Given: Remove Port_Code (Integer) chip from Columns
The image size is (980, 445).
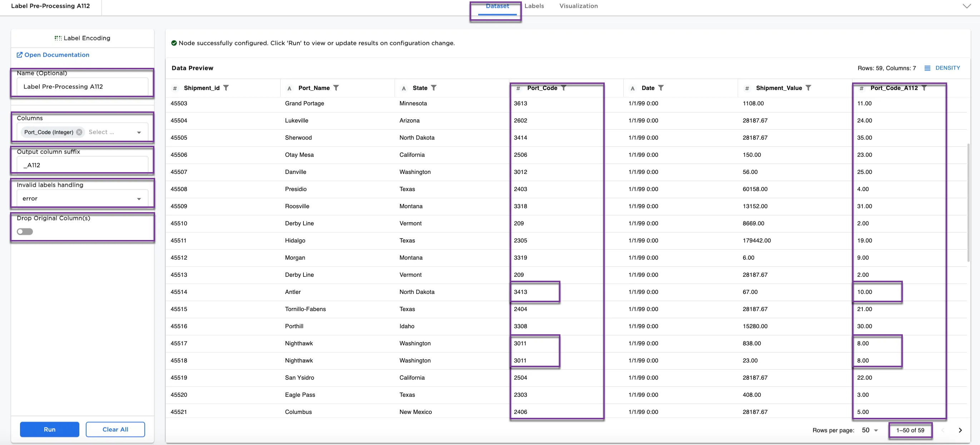Looking at the screenshot, I should pos(79,132).
